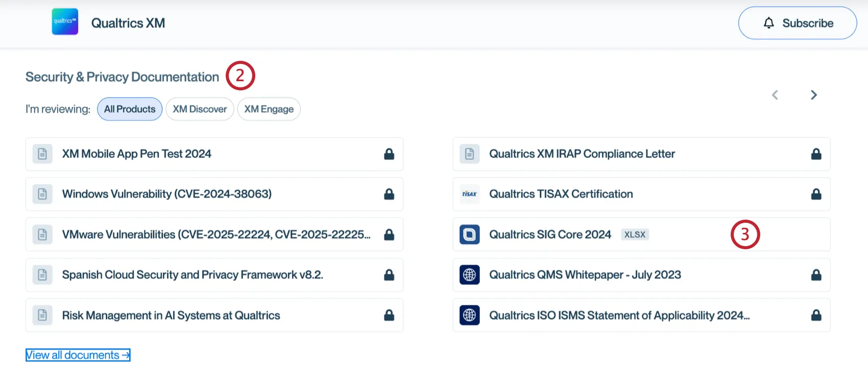
Task: Click the Subscribe button
Action: coord(798,23)
